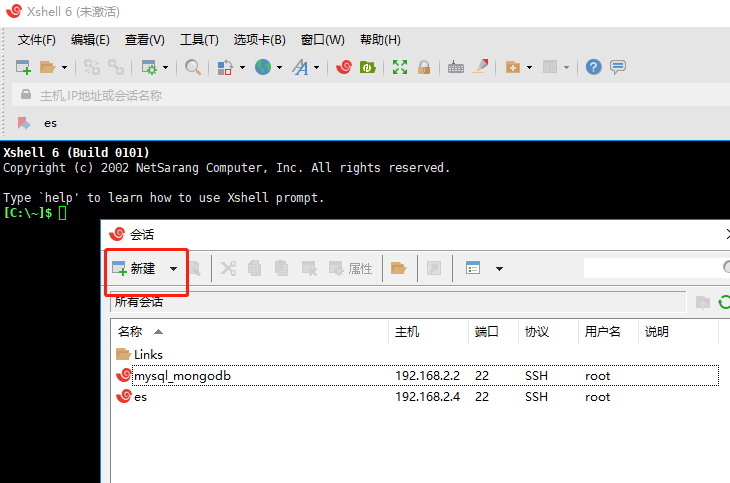
Task: Open the 文件(F) menu
Action: [x=37, y=40]
